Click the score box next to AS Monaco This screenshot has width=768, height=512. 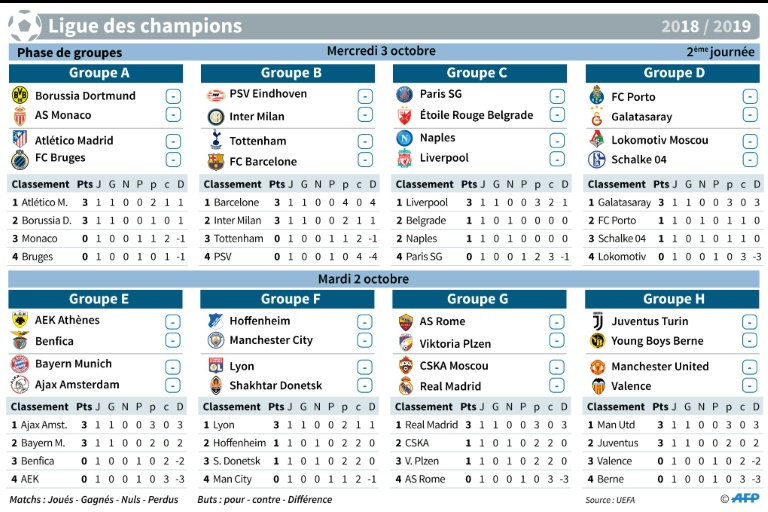[173, 115]
